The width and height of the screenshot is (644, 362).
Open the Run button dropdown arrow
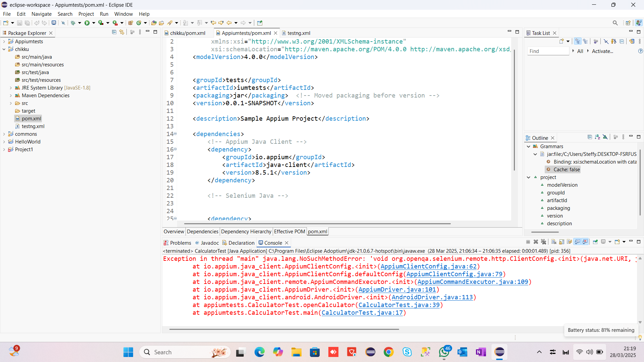click(x=94, y=23)
